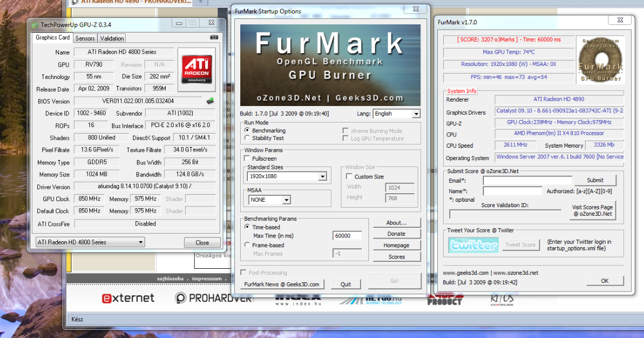
Task: Click the Scores button
Action: tap(396, 257)
